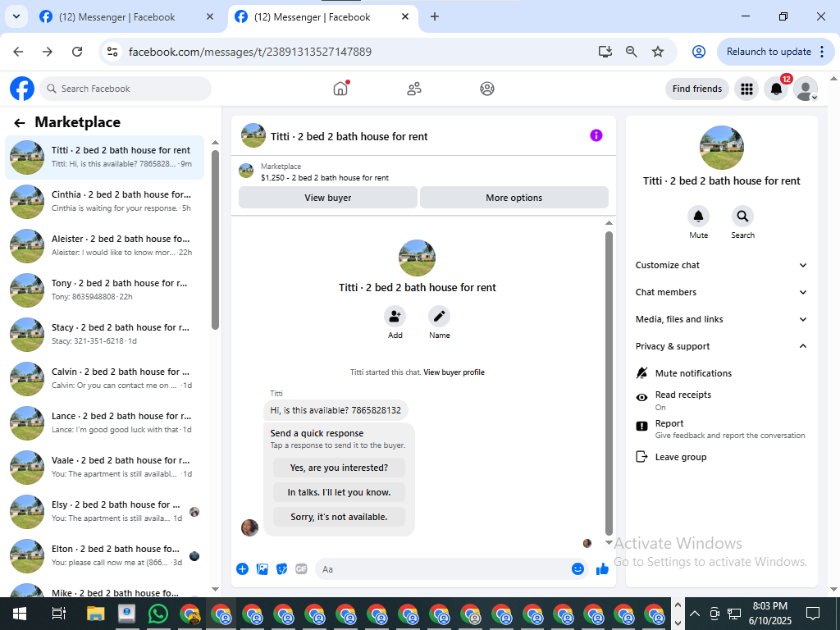Open File Explorer from the taskbar
The width and height of the screenshot is (840, 630).
point(95,614)
